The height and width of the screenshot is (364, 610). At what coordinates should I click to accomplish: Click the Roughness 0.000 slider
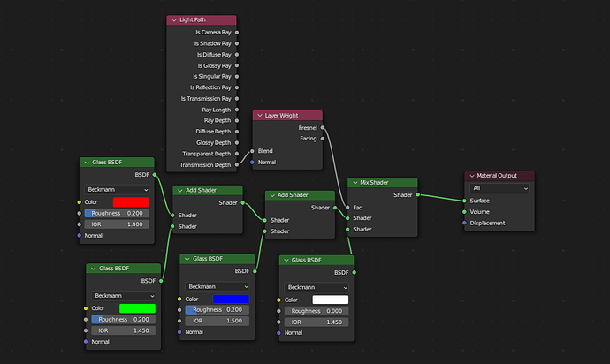(316, 311)
